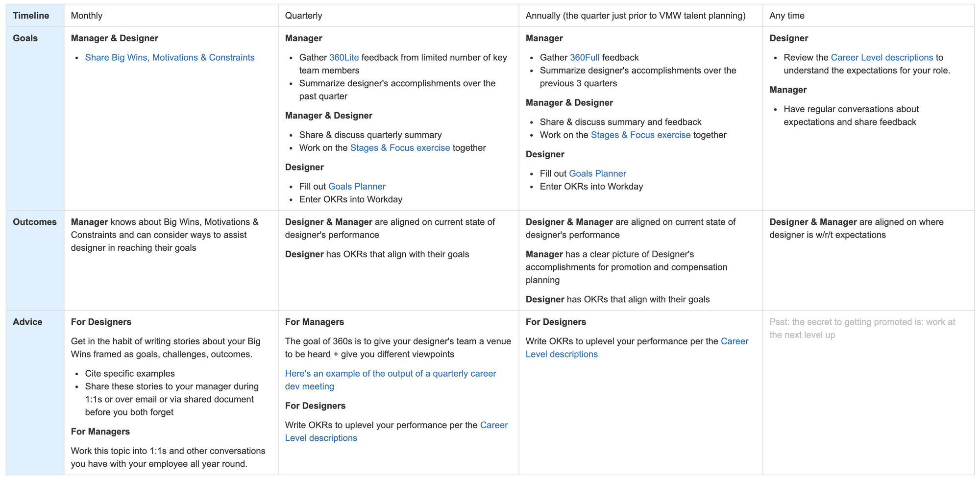Select the Timeline row header cell
The height and width of the screenshot is (480, 980).
(x=35, y=16)
